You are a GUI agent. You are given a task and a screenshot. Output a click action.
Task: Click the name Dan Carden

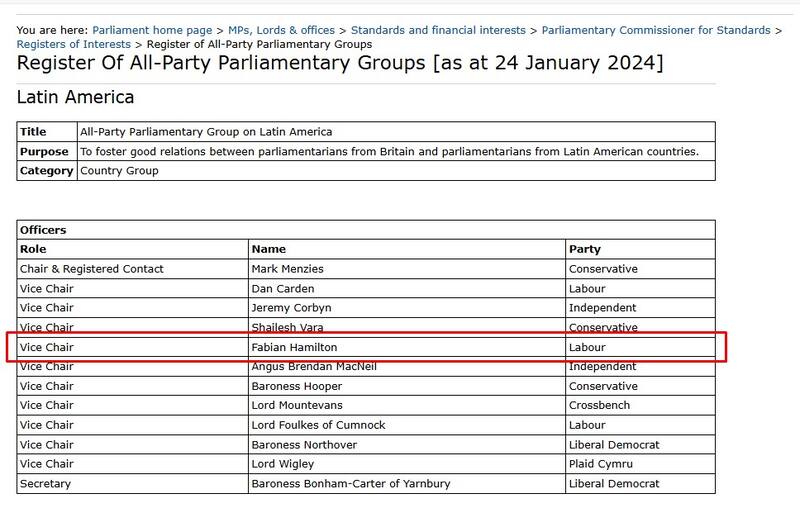point(281,289)
